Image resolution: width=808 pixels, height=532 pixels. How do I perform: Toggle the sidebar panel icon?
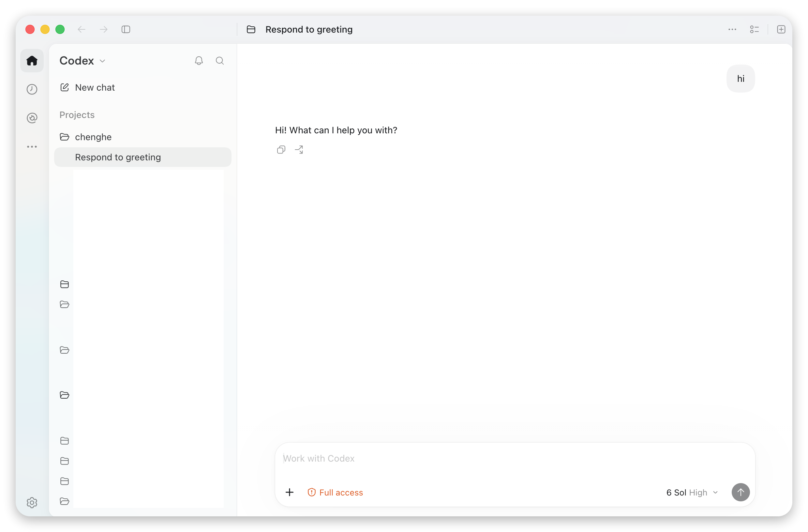(x=126, y=30)
